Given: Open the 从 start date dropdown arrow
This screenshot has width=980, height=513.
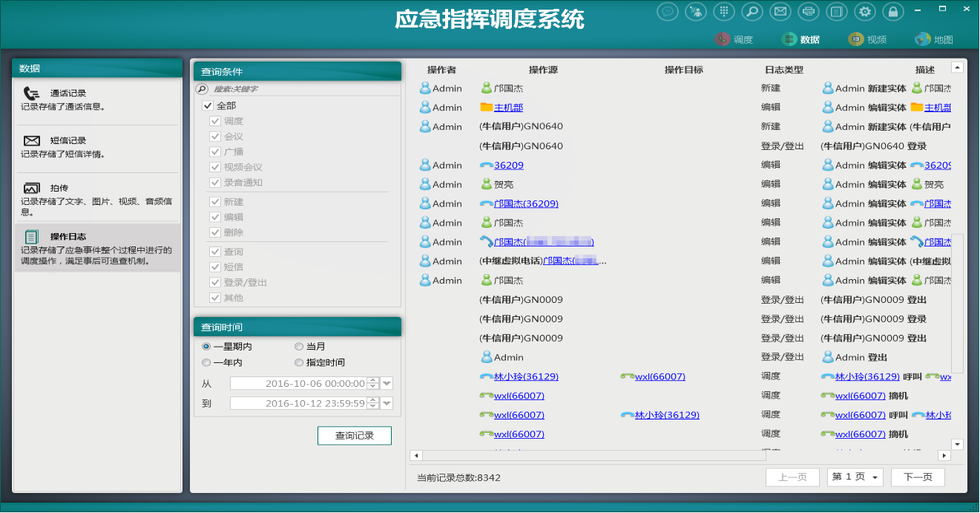Looking at the screenshot, I should click(387, 384).
